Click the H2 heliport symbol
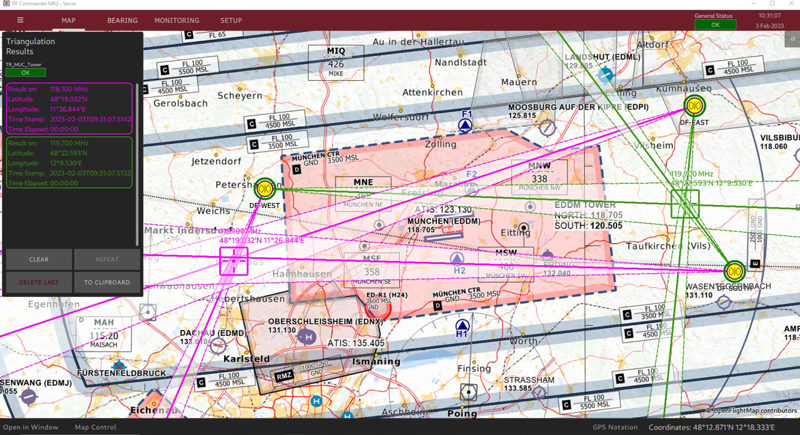 (457, 260)
